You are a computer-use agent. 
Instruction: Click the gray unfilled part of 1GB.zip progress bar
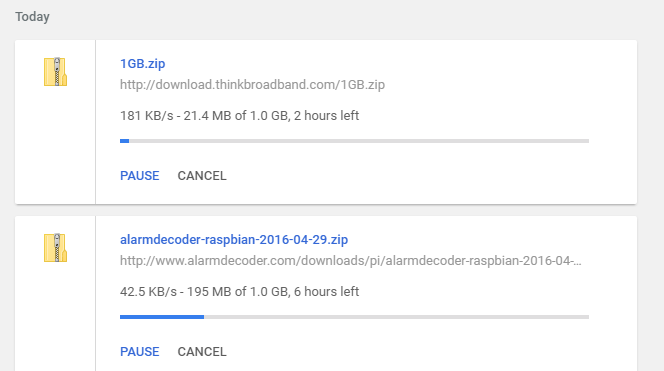click(359, 141)
